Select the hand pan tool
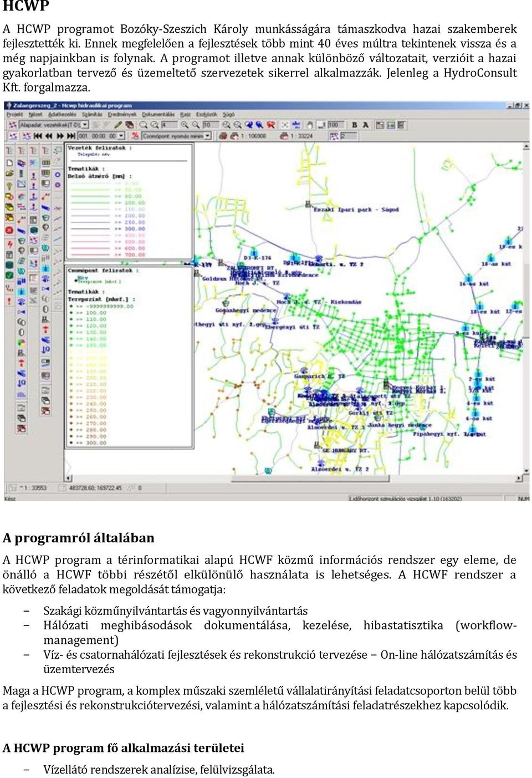This screenshot has height=778, width=532. click(x=310, y=125)
